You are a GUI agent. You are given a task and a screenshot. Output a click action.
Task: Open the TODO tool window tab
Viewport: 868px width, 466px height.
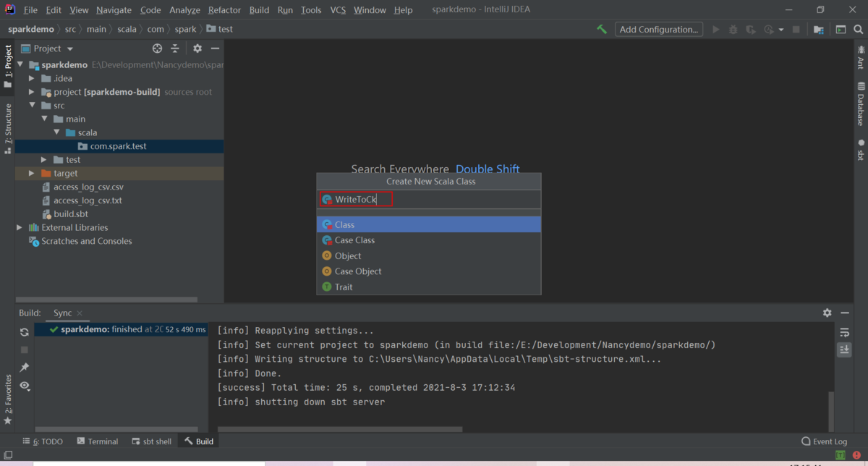43,441
